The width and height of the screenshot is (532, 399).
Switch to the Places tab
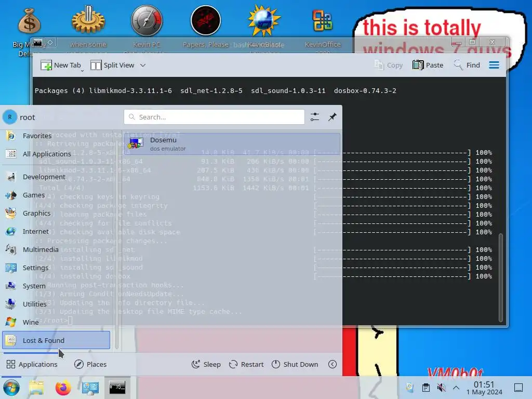pyautogui.click(x=90, y=364)
